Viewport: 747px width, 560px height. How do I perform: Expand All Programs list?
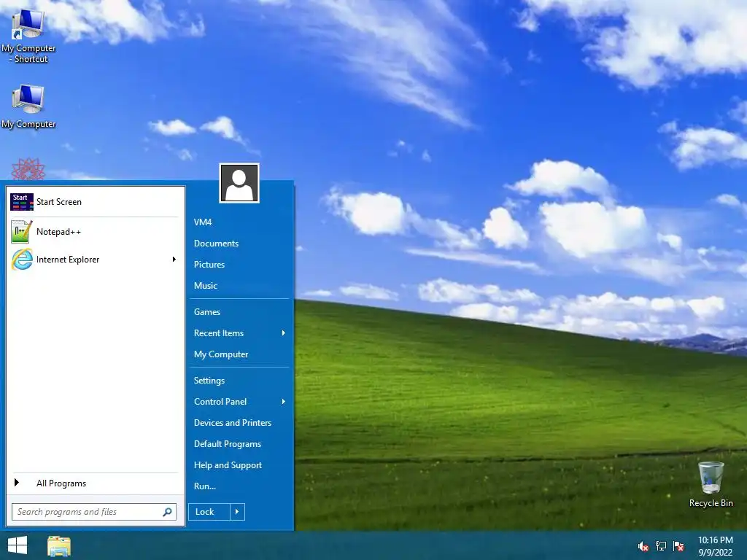coord(96,483)
